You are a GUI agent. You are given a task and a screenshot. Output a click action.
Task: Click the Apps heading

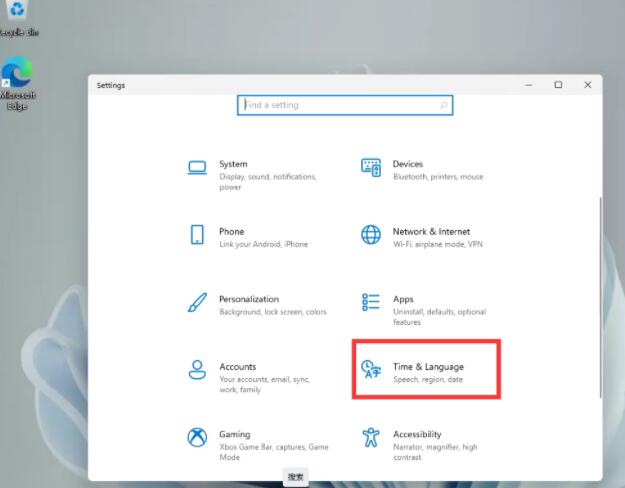[x=403, y=299]
